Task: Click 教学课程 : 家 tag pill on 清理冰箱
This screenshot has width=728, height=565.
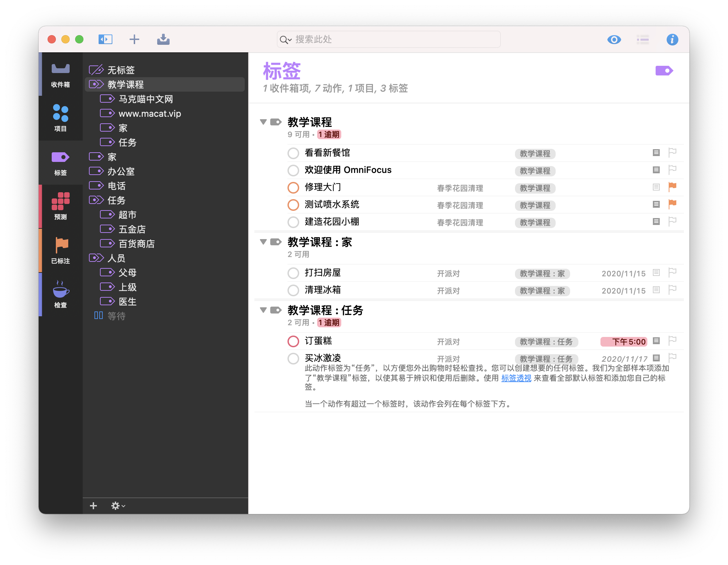Action: point(542,291)
